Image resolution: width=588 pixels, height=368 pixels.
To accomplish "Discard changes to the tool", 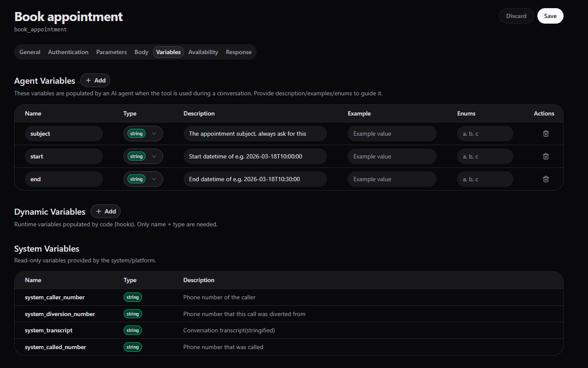I will pos(516,16).
